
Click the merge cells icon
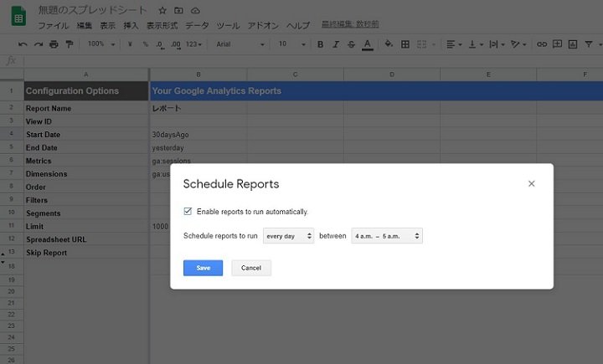click(x=421, y=44)
